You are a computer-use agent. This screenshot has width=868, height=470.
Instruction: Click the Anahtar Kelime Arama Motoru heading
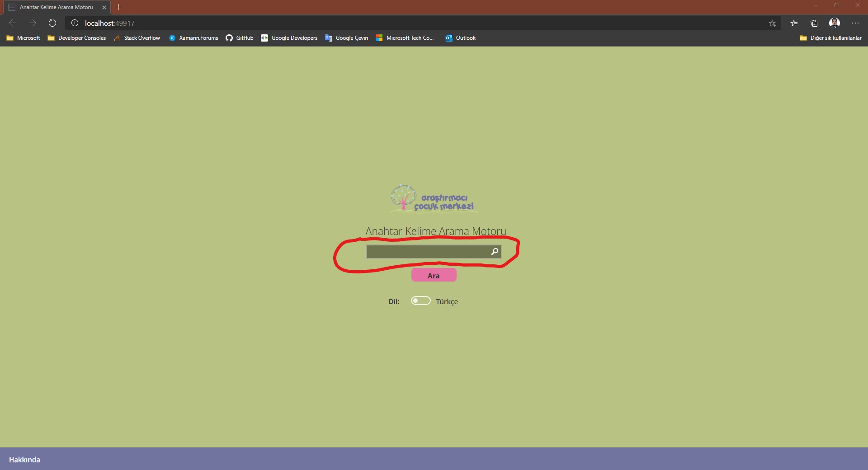(436, 231)
